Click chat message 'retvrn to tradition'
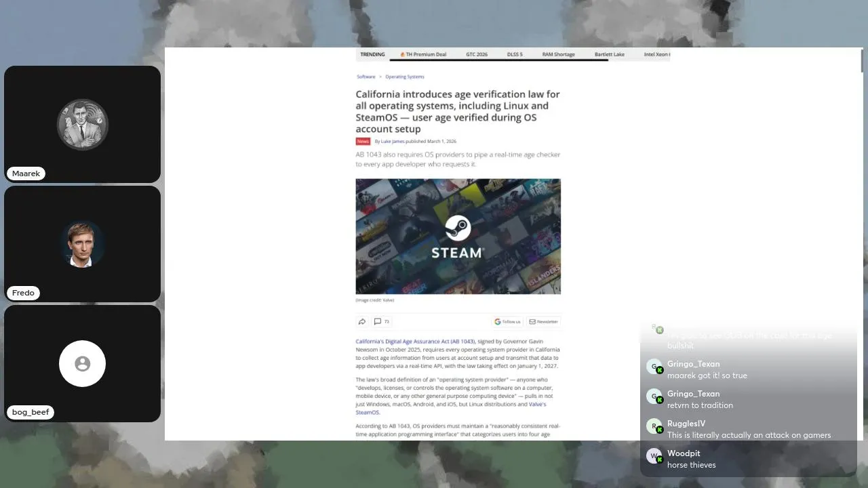This screenshot has height=488, width=868. 700,405
